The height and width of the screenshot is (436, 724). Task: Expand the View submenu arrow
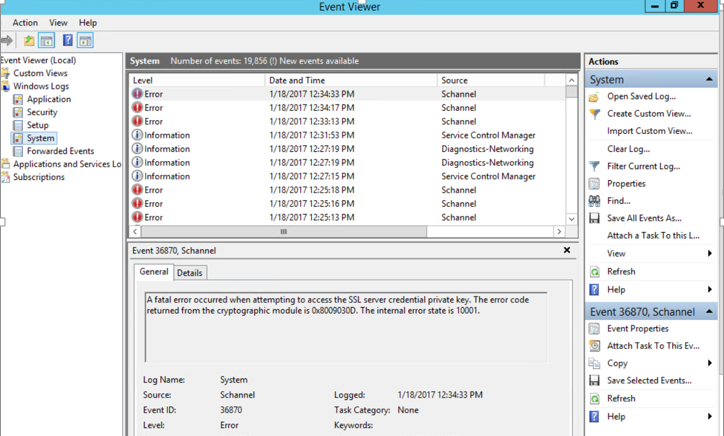coord(709,254)
